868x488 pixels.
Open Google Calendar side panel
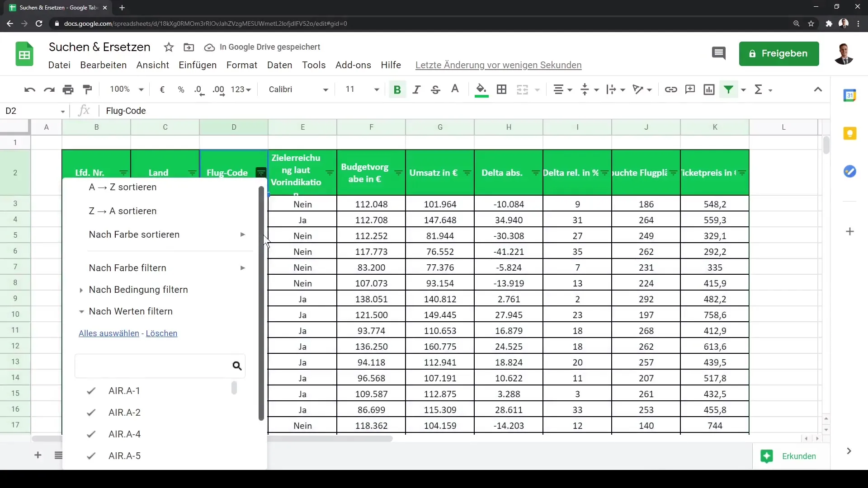click(x=850, y=95)
